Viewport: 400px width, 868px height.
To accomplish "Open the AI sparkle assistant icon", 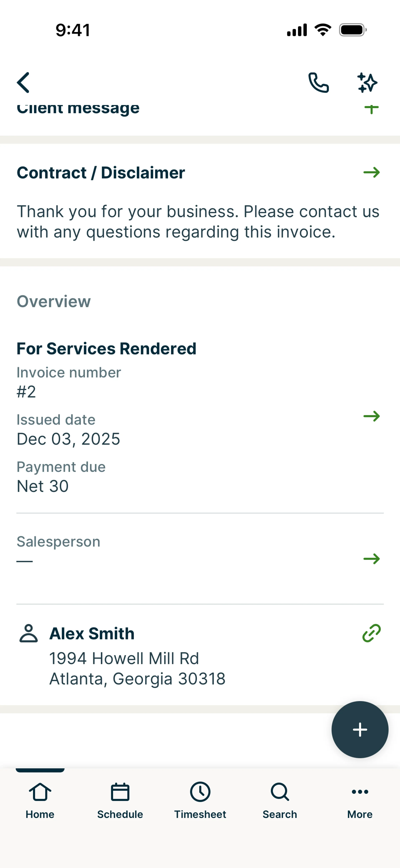I will [x=367, y=83].
